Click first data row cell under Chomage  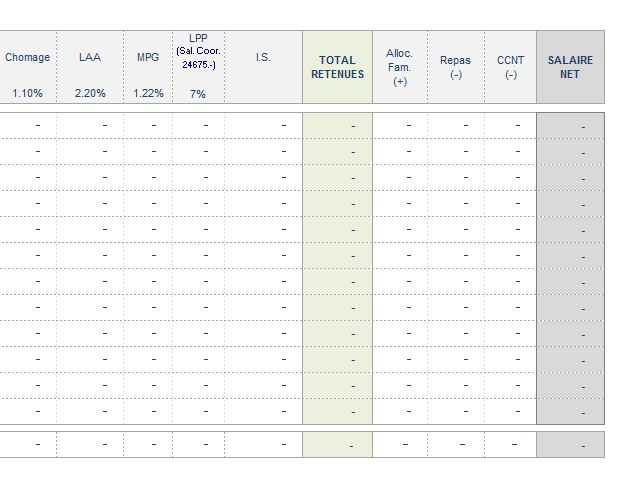coord(28,125)
